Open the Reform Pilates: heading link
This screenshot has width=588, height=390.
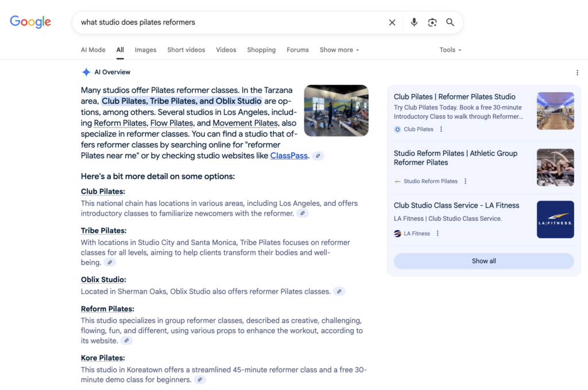[107, 309]
